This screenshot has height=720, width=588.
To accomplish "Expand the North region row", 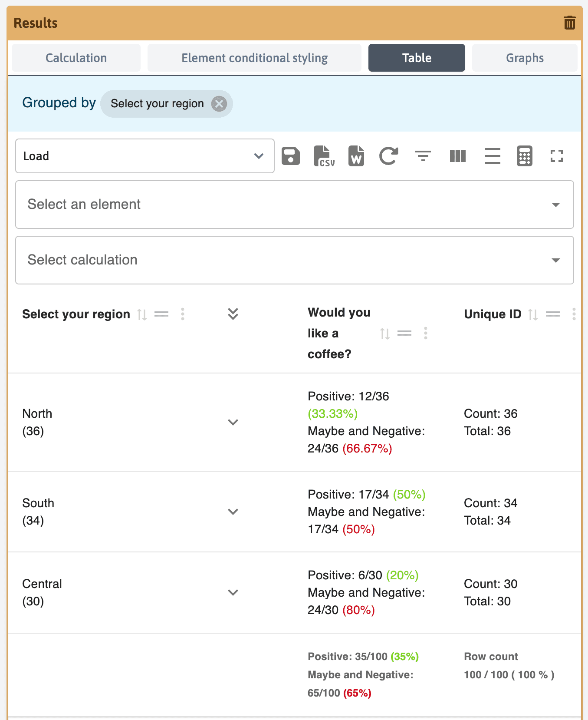I will (x=233, y=422).
